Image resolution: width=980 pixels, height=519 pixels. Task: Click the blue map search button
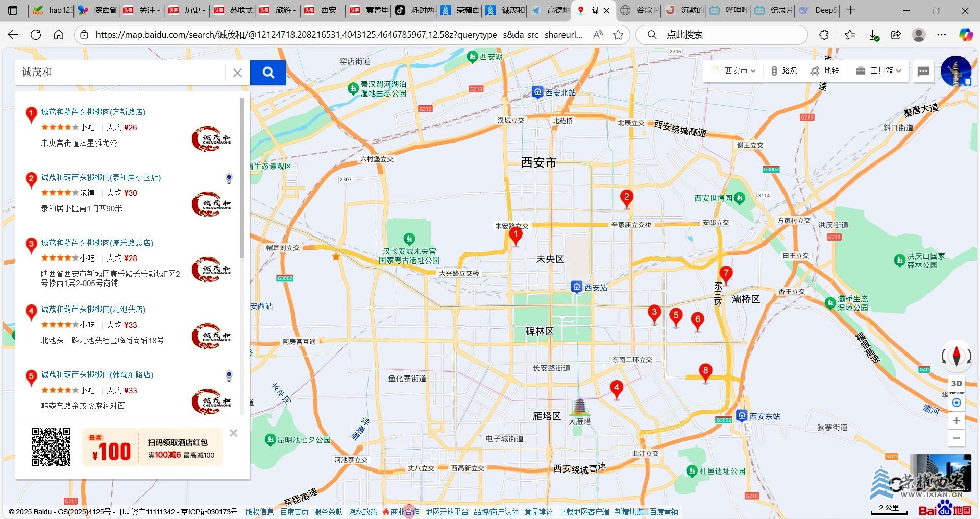pyautogui.click(x=268, y=73)
